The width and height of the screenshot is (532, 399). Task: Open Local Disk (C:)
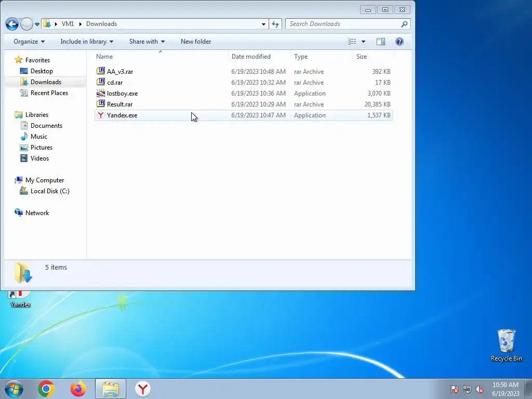(50, 191)
